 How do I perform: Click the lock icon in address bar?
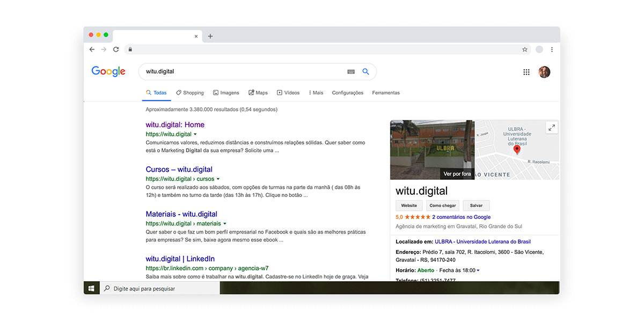130,49
